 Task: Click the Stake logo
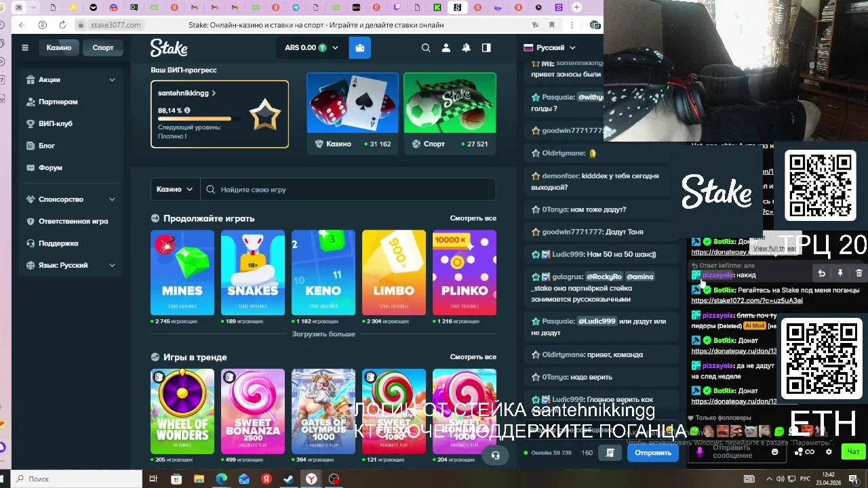coord(169,47)
